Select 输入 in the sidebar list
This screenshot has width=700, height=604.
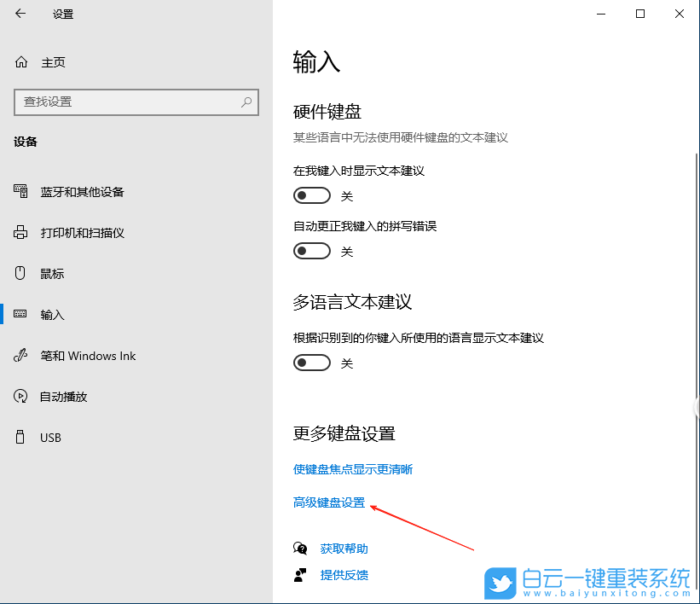(51, 314)
